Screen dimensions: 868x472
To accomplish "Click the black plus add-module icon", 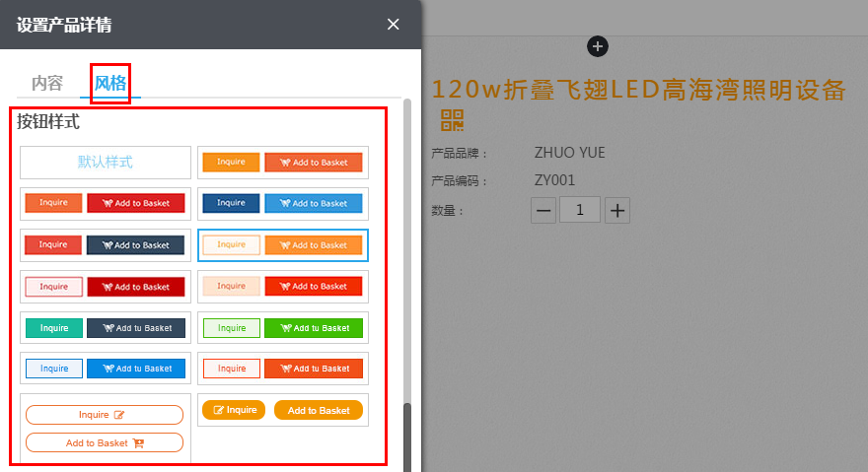I will pos(598,46).
